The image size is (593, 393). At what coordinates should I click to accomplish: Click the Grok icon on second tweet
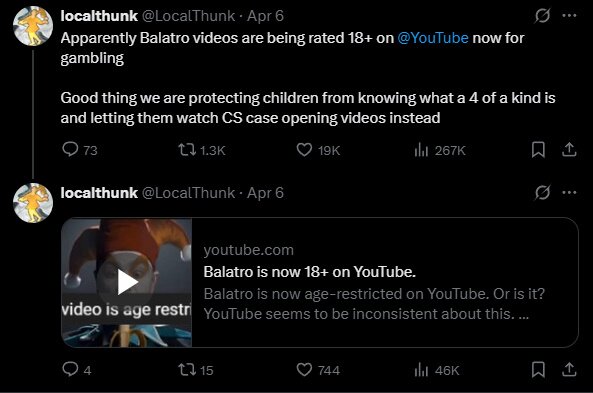tap(542, 193)
